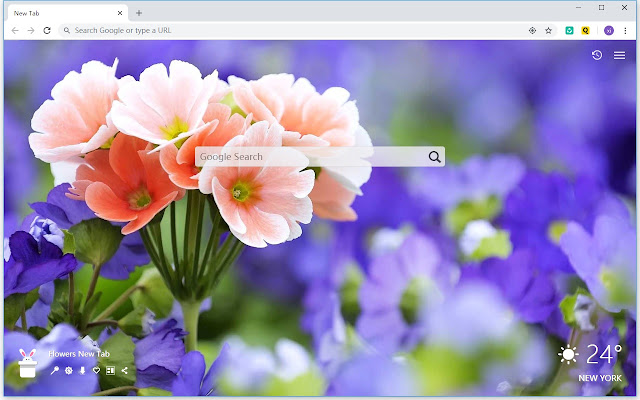Click the rabbit-in-hat logo icon
This screenshot has height=400, width=640.
coord(27,363)
